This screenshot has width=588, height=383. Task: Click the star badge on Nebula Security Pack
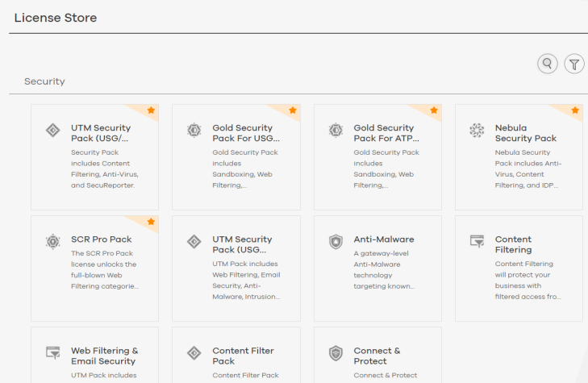(575, 110)
